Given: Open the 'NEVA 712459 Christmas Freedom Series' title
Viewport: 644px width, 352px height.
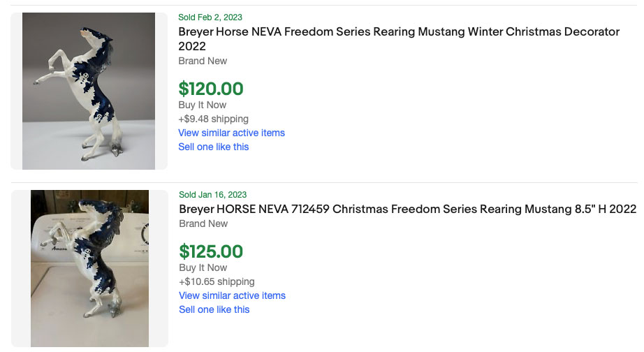Looking at the screenshot, I should (407, 210).
